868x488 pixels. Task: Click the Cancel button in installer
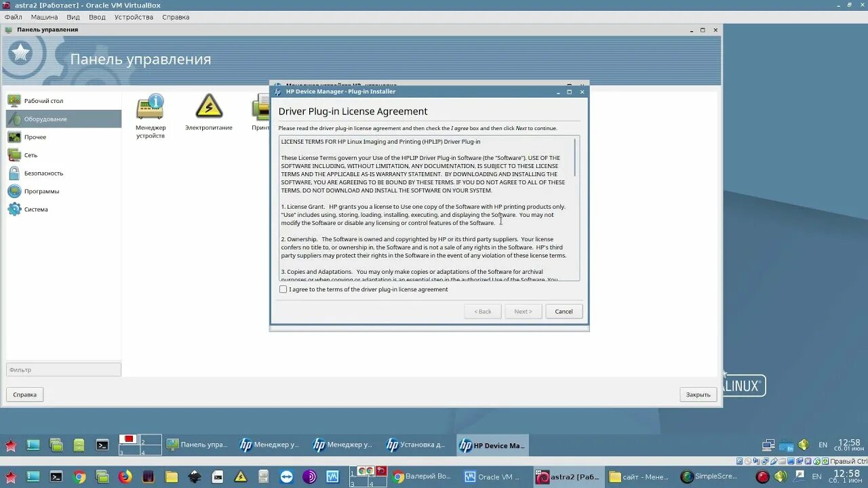(x=564, y=312)
